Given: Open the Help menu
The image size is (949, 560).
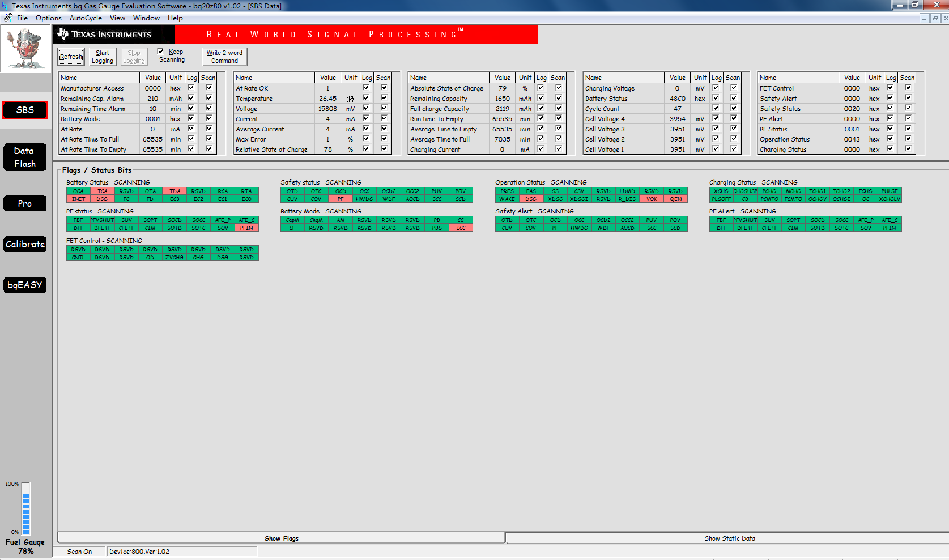Looking at the screenshot, I should point(175,18).
